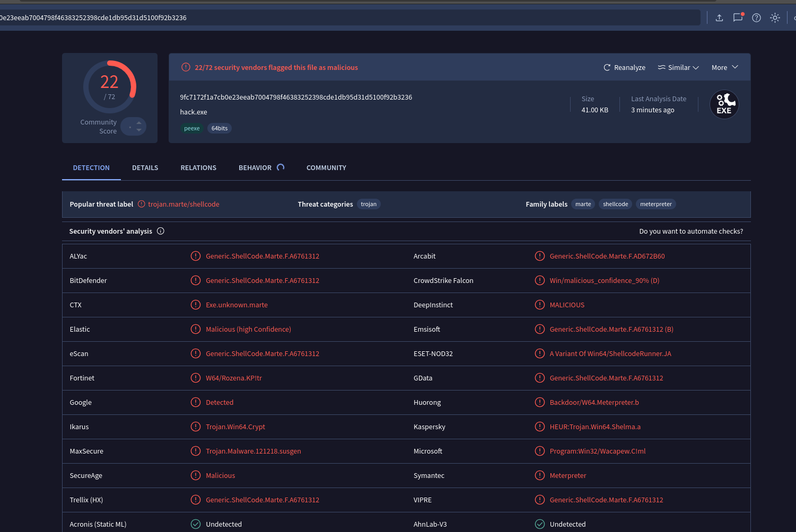Vote with the Community Score up/down control
This screenshot has width=796, height=532.
[x=134, y=126]
